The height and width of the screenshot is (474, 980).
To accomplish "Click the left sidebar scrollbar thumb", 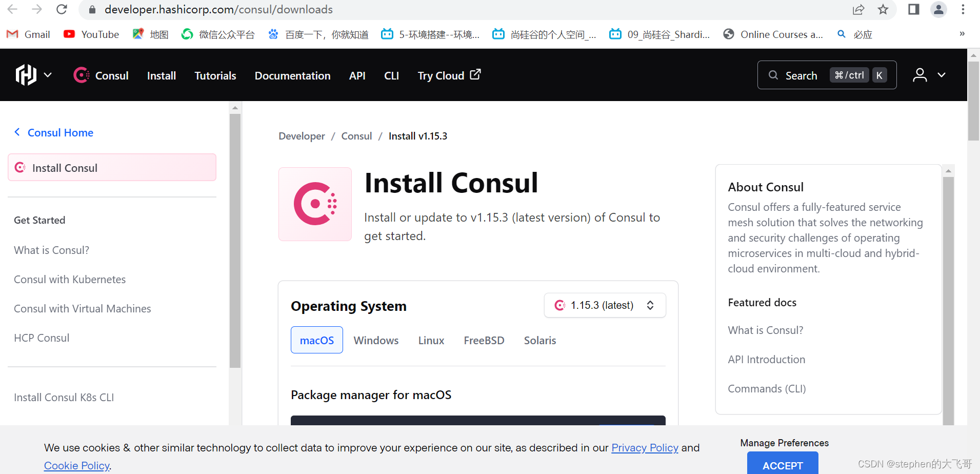I will (235, 241).
